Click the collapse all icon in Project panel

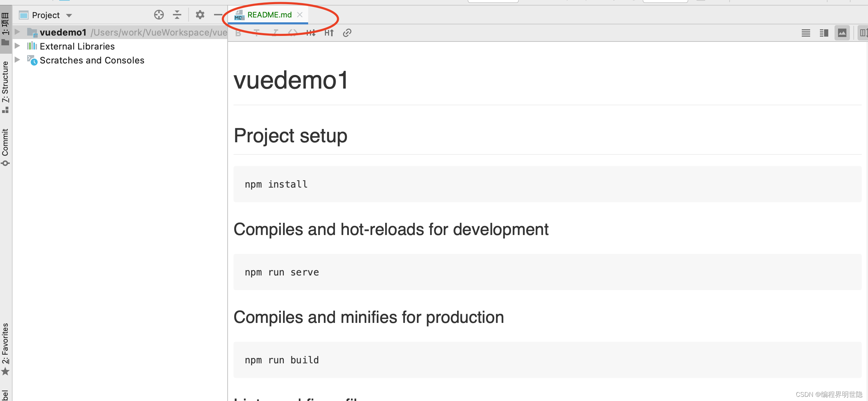point(177,15)
